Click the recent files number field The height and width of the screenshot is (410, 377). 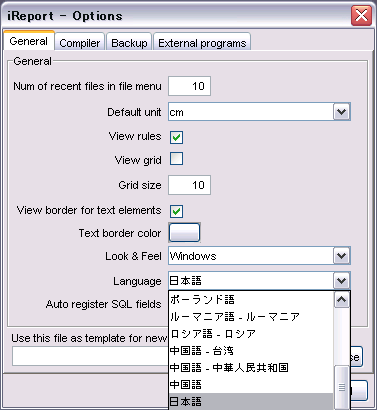coord(189,86)
